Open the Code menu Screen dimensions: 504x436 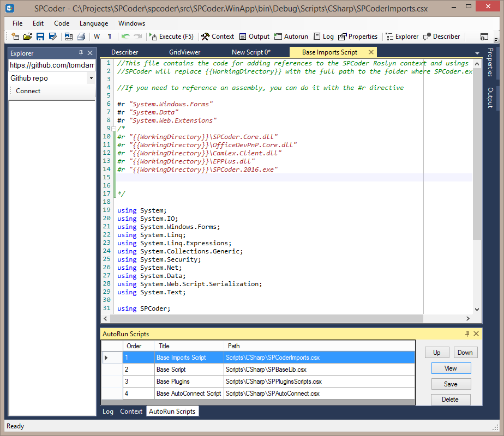click(62, 23)
